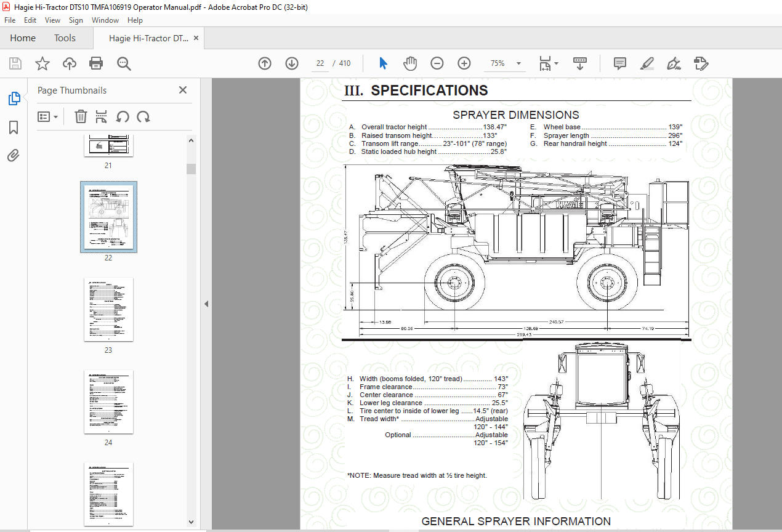Rotate pages clockwise
The image size is (782, 532).
pos(143,116)
